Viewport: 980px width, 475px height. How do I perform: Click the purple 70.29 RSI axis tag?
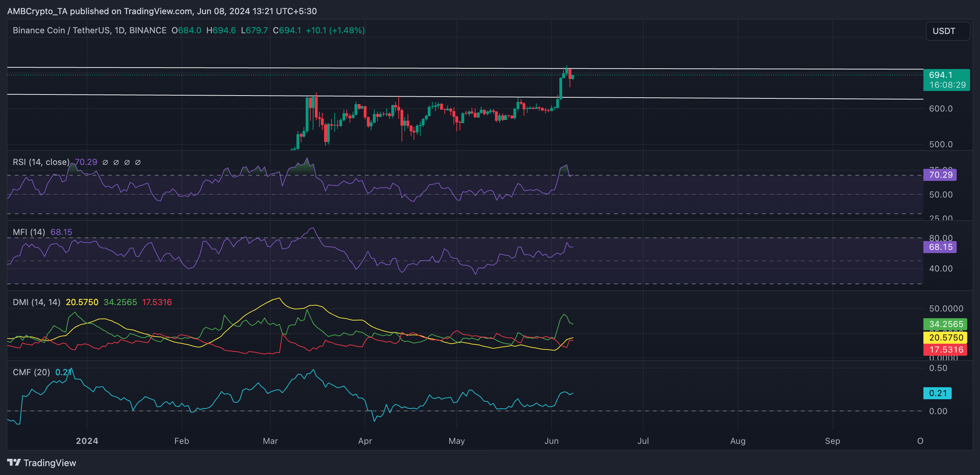[940, 175]
